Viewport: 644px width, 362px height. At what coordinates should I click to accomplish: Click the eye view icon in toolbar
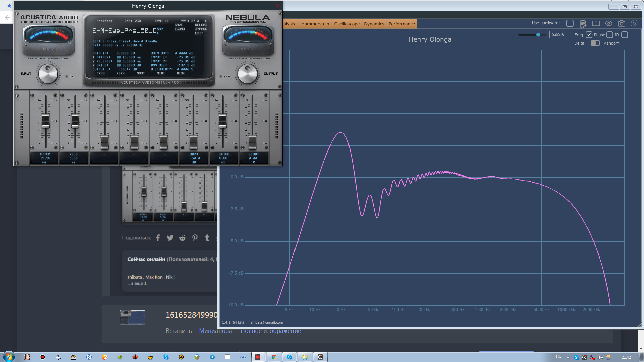[x=608, y=23]
